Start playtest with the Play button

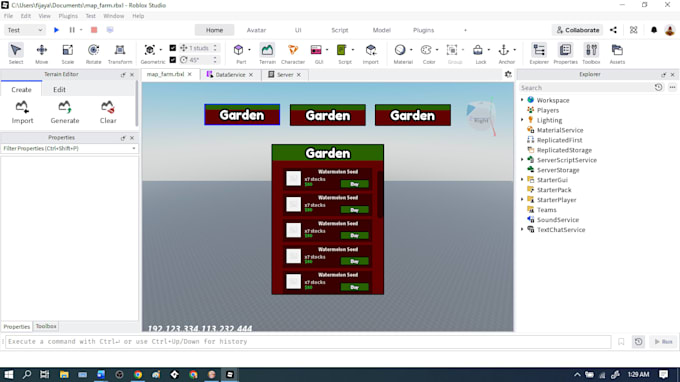click(56, 30)
